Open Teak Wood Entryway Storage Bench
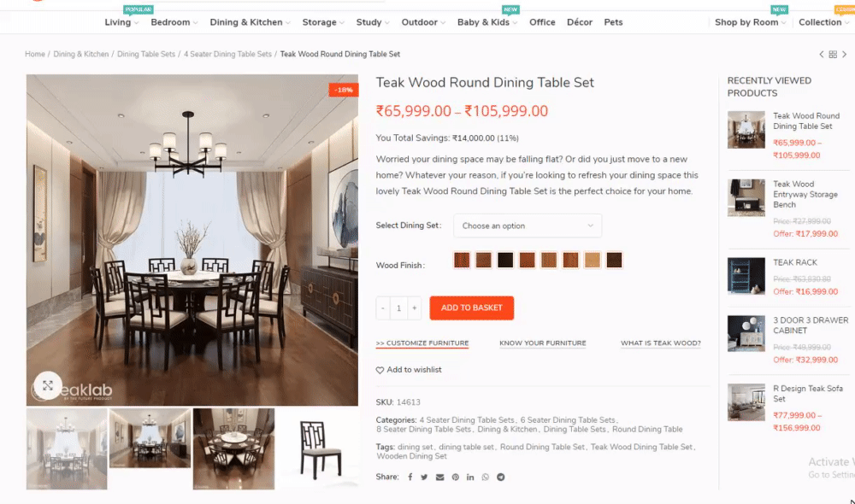This screenshot has width=855, height=504. (805, 195)
